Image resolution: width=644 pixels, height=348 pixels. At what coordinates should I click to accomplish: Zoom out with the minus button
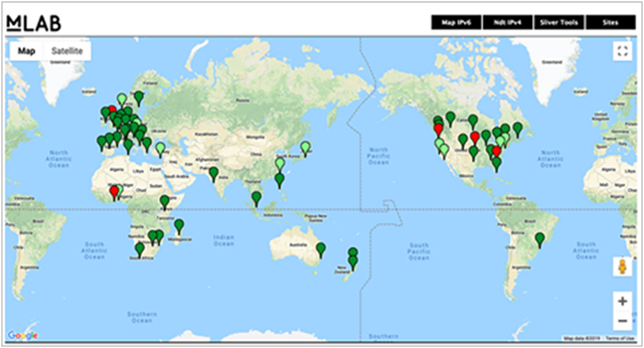click(623, 320)
